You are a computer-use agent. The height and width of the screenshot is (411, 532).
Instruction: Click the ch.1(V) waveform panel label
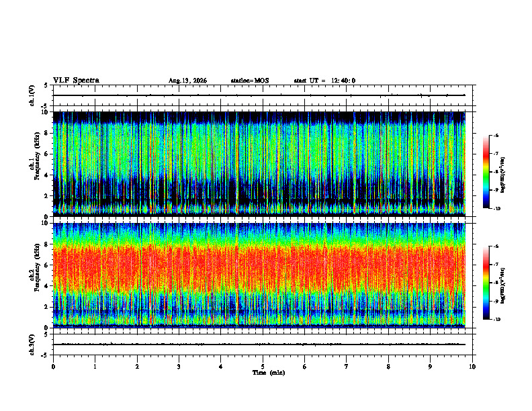(32, 95)
